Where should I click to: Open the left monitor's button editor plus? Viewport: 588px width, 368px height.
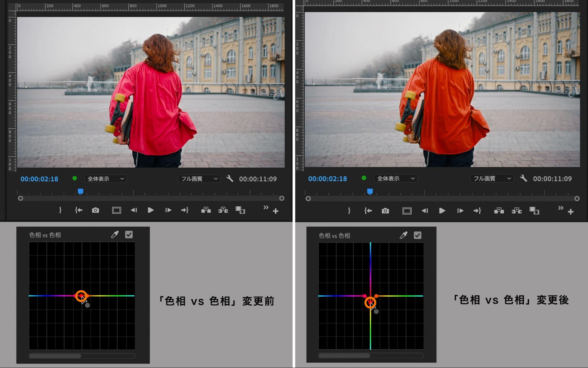[276, 211]
